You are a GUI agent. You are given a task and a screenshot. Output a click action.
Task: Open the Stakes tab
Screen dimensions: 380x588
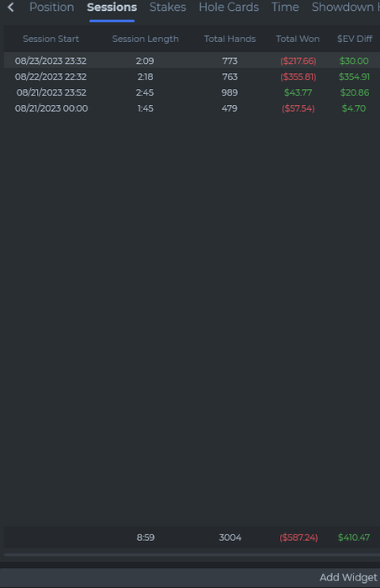click(168, 7)
